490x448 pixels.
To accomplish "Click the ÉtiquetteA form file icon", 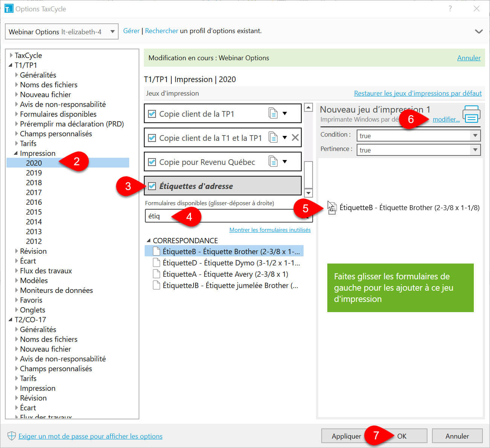I will [156, 274].
